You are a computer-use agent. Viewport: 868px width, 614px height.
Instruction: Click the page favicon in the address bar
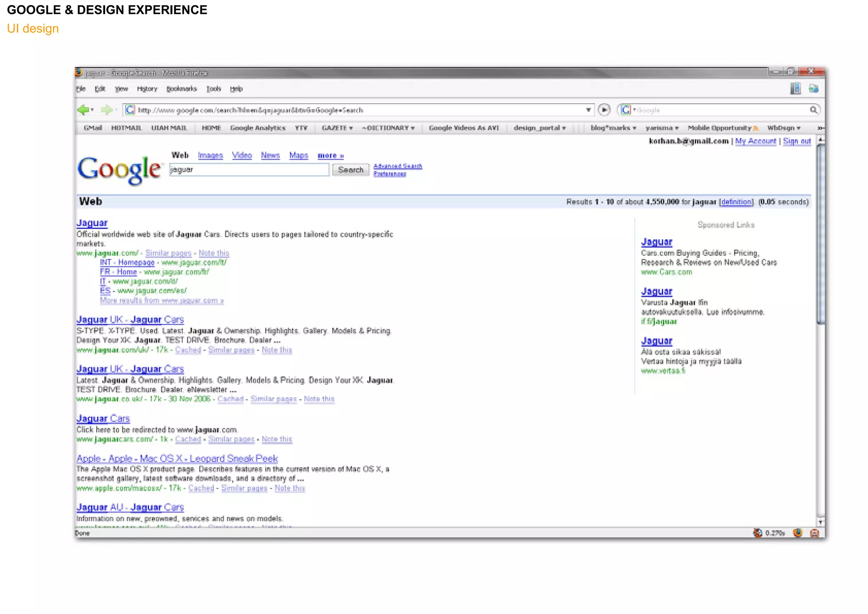[x=130, y=110]
